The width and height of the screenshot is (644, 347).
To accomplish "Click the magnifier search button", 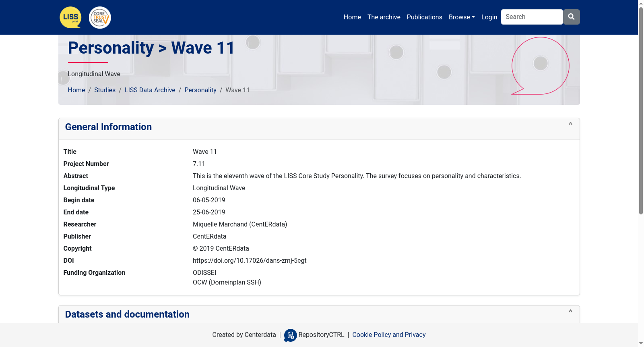I will (x=571, y=17).
